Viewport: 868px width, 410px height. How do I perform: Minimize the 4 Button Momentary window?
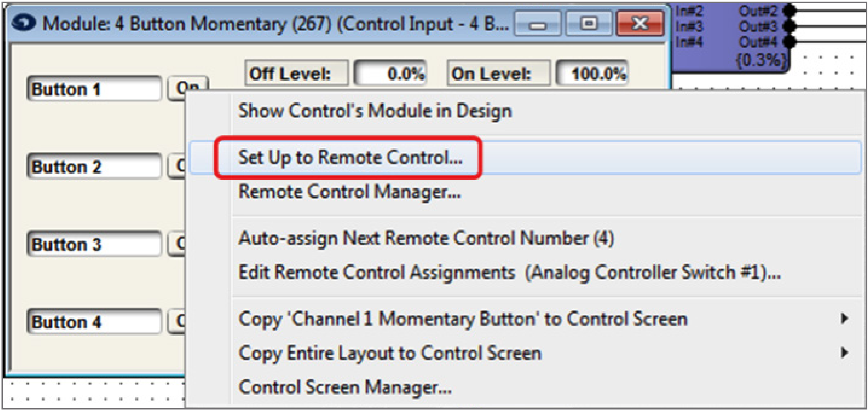[537, 24]
